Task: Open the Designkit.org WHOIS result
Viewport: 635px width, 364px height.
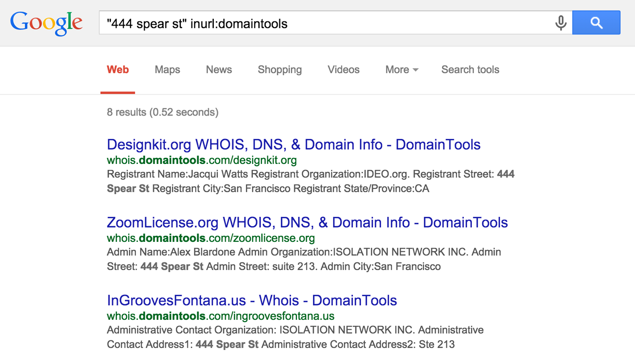Action: [x=293, y=144]
